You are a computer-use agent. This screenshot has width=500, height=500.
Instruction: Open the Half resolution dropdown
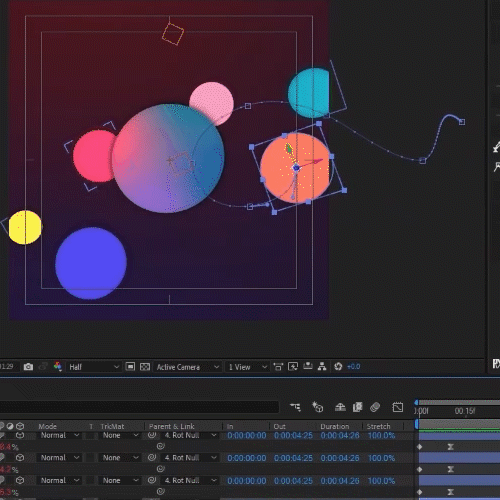94,367
